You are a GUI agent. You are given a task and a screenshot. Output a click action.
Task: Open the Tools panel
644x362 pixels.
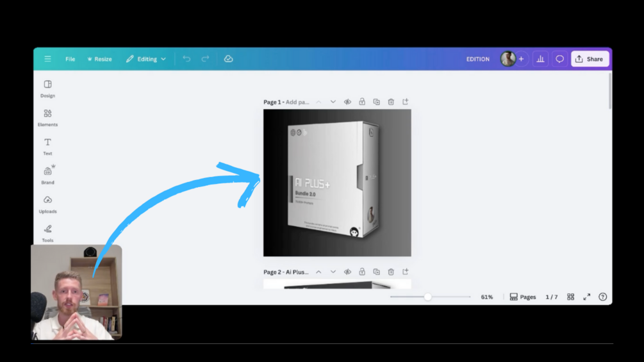[x=47, y=233]
